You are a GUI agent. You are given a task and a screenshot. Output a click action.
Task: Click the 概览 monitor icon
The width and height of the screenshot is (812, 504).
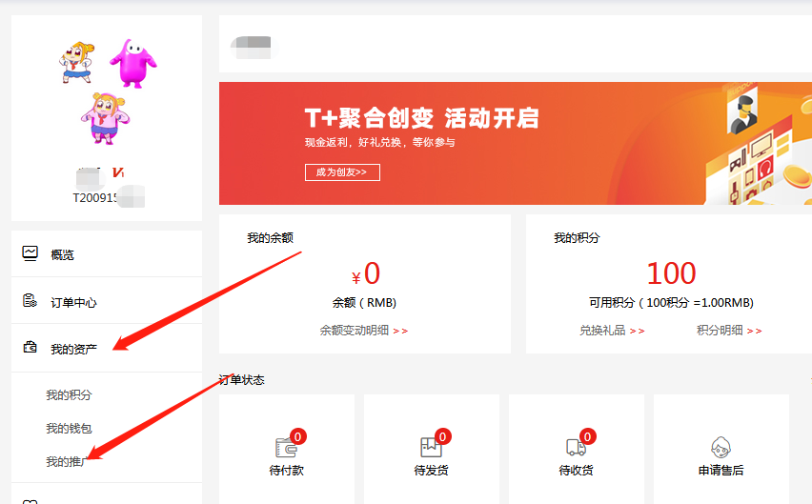click(30, 253)
